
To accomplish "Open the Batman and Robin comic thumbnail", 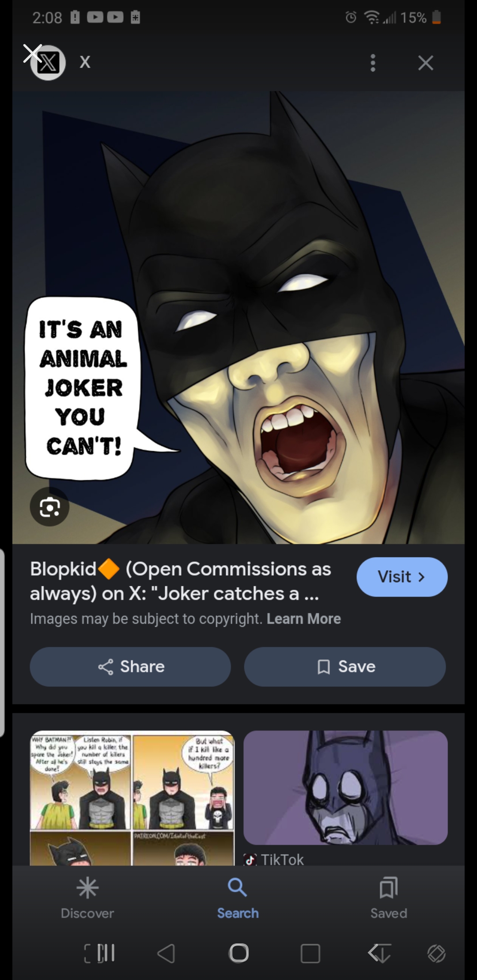I will [x=132, y=798].
